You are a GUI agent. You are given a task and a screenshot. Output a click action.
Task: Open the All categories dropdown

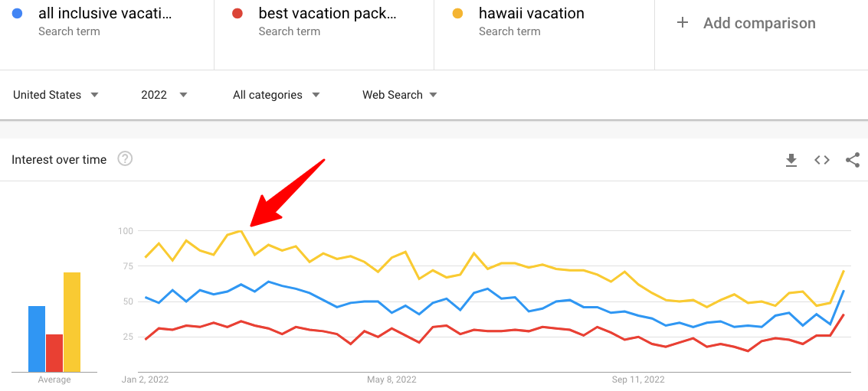pos(276,95)
